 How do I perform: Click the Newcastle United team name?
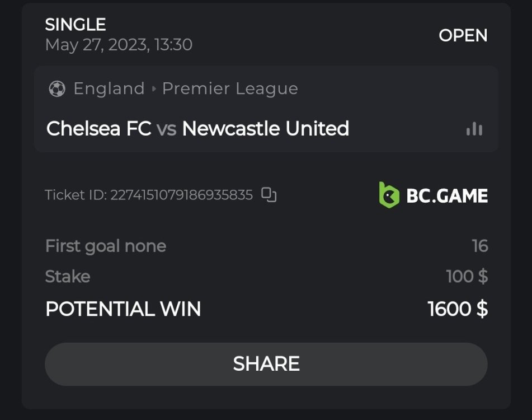point(265,129)
